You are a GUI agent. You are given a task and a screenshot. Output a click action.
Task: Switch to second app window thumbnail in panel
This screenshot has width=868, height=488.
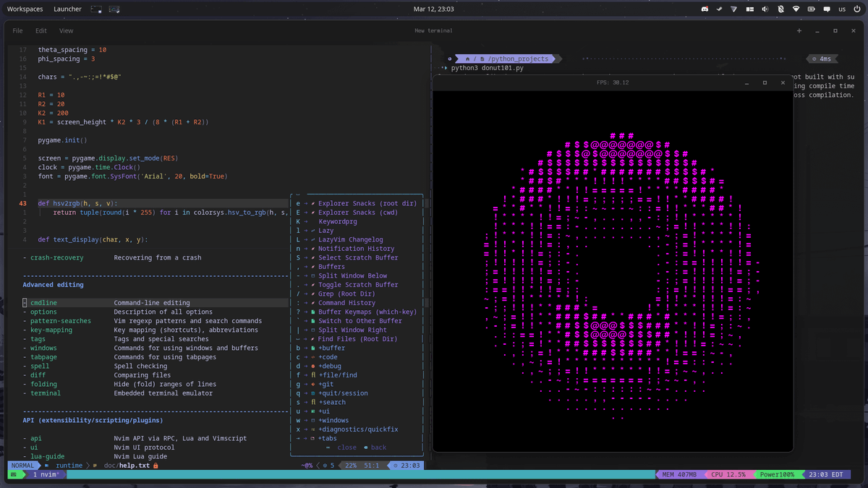(114, 9)
